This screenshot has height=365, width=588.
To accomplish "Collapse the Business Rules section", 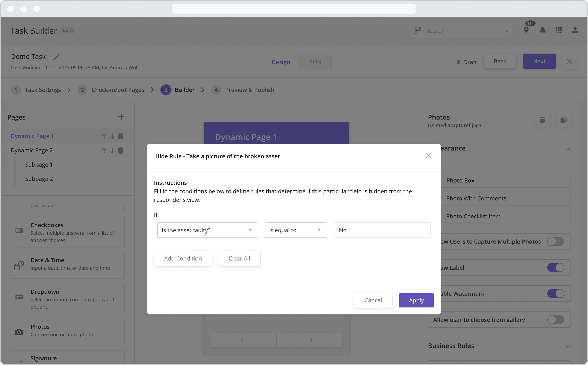I will [x=568, y=347].
